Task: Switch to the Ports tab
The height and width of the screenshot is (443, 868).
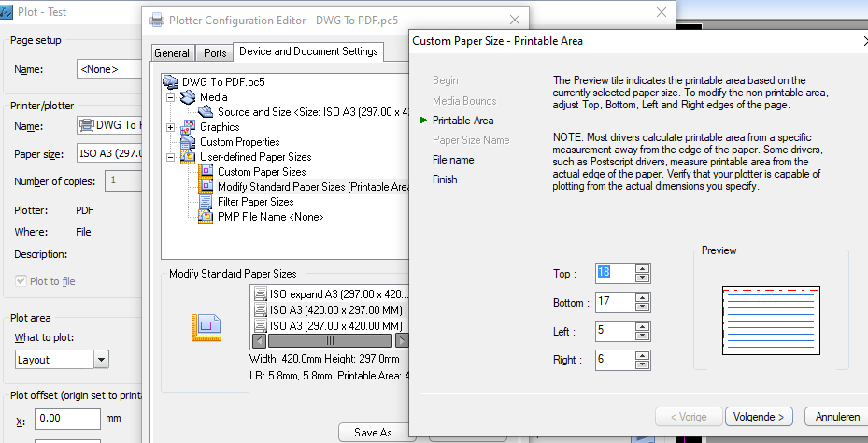Action: coord(215,53)
